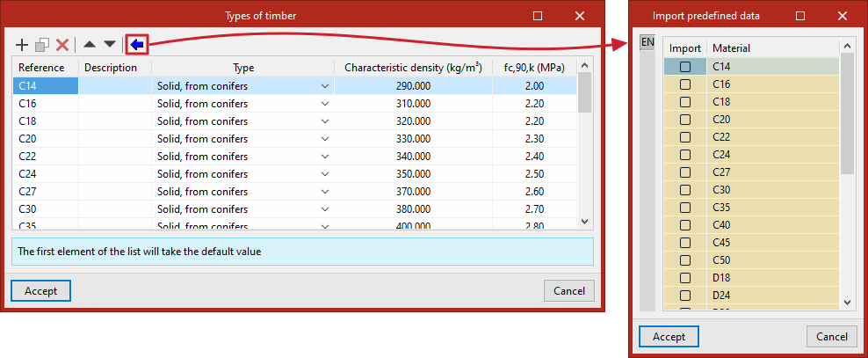Select the C14 reference cell
Image resolution: width=868 pixels, height=358 pixels.
click(x=46, y=86)
